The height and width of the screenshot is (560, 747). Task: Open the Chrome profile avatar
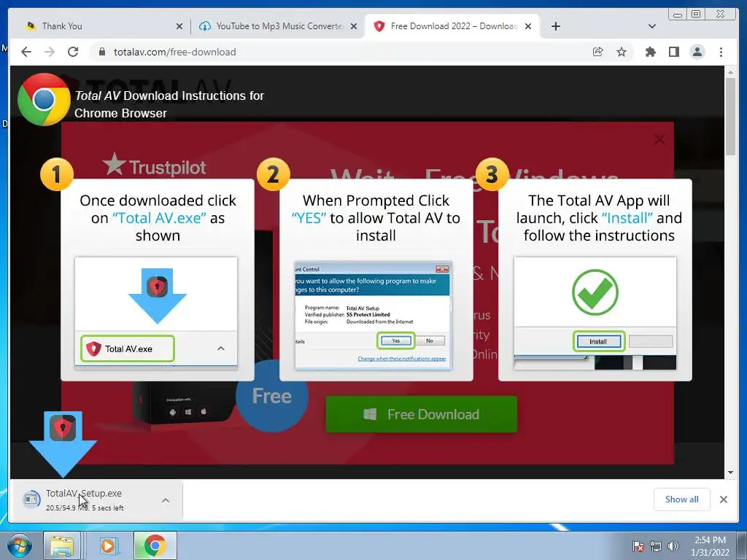[x=697, y=52]
